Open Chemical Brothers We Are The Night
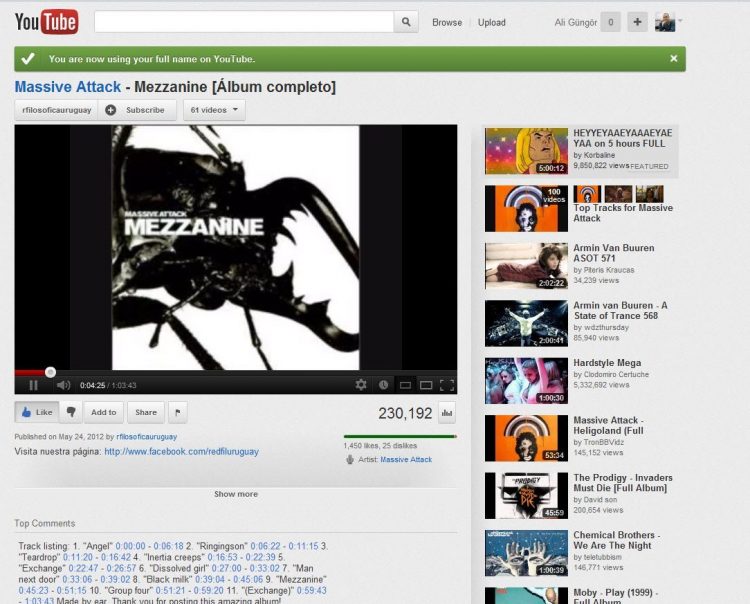This screenshot has width=750, height=604. [617, 540]
